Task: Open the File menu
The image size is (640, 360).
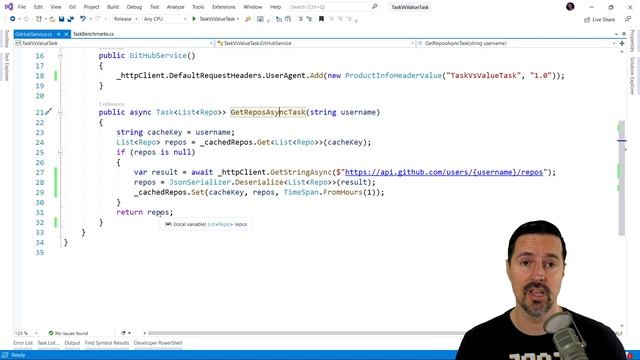Action: pyautogui.click(x=22, y=7)
